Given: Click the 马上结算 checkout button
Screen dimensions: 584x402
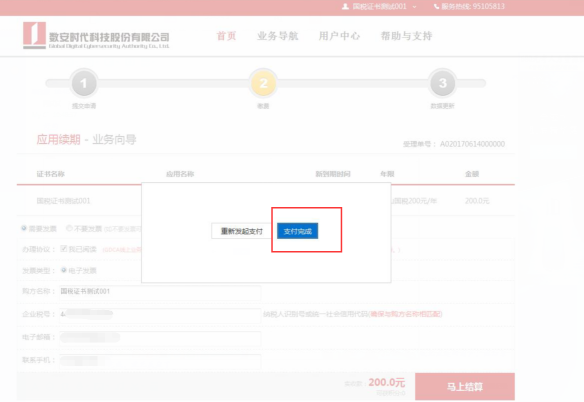Looking at the screenshot, I should 465,387.
